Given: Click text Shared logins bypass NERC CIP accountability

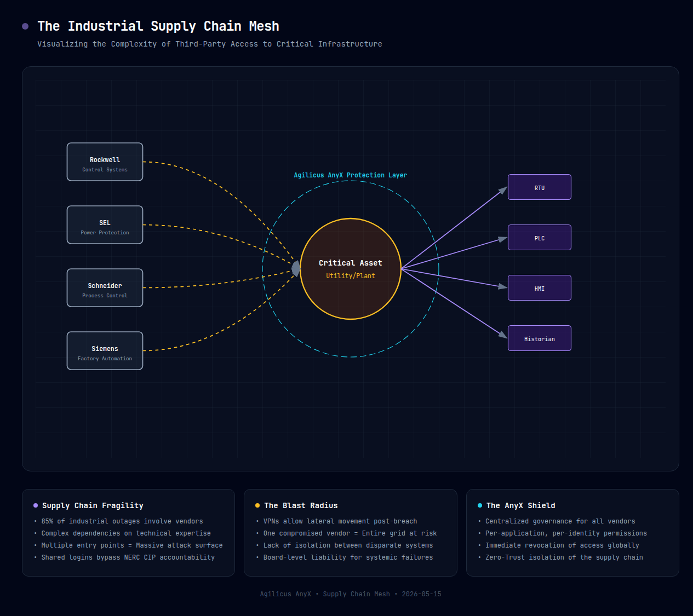Looking at the screenshot, I should 128,557.
